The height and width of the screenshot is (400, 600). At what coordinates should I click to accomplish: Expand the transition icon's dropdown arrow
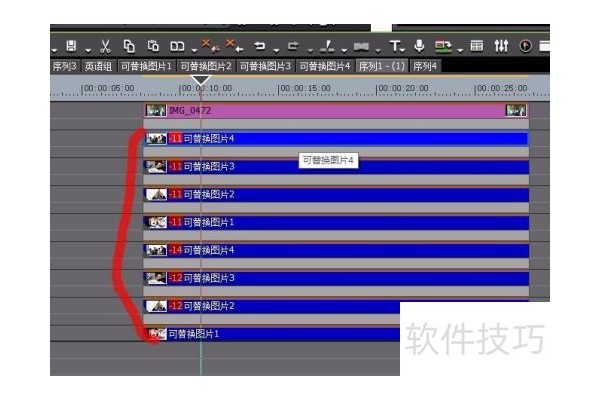(378, 50)
